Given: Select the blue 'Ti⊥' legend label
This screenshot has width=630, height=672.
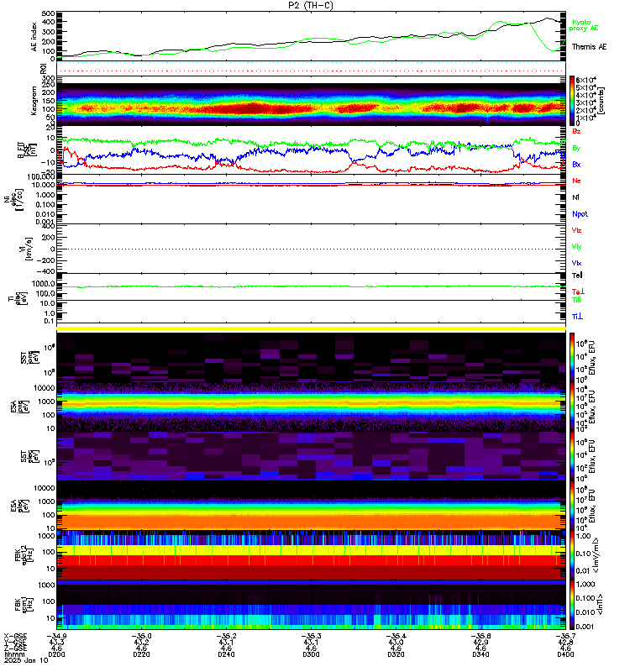Looking at the screenshot, I should point(577,317).
